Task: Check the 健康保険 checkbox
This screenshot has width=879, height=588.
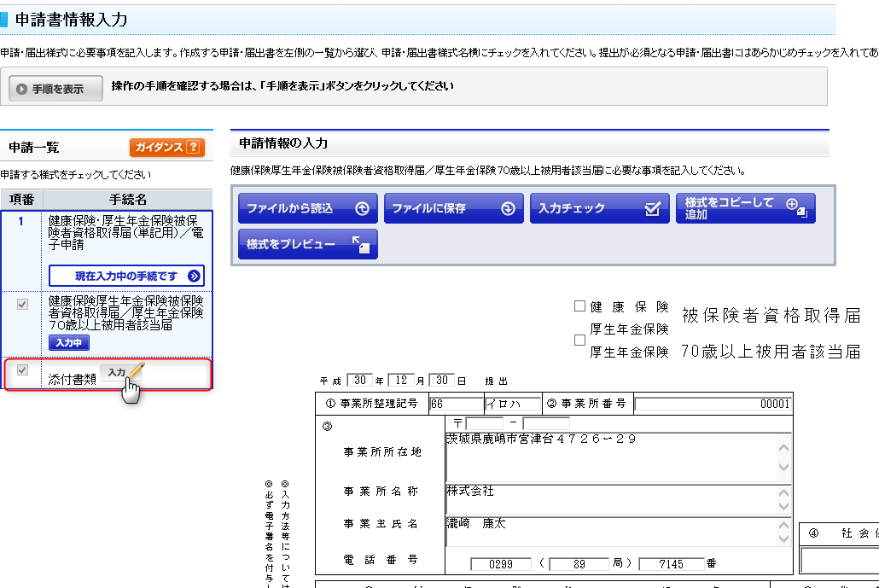Action: (x=580, y=306)
